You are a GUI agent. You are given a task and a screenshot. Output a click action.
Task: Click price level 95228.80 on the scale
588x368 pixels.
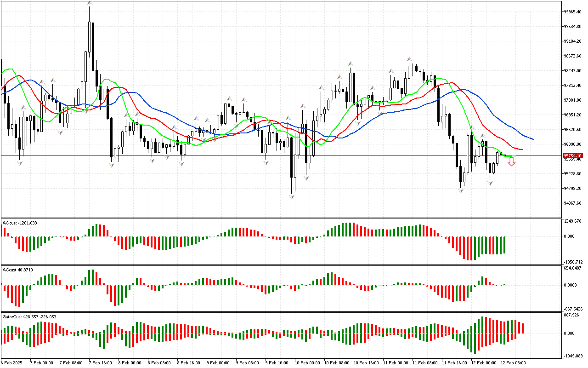[x=573, y=174]
